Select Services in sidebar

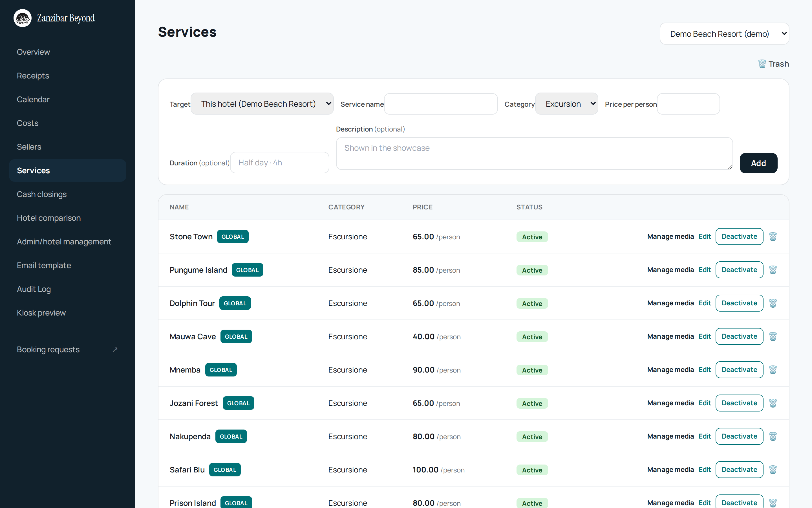coord(67,170)
